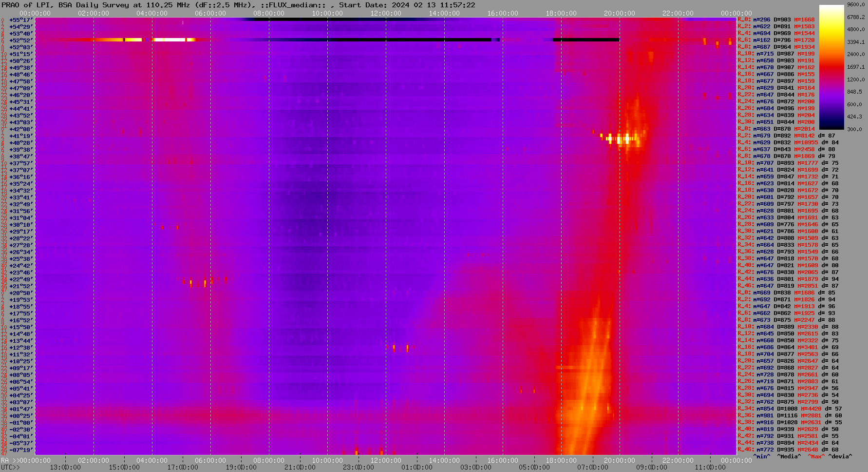Click the 4800.0 value on the color scale
The height and width of the screenshot is (472, 868).
[x=856, y=29]
